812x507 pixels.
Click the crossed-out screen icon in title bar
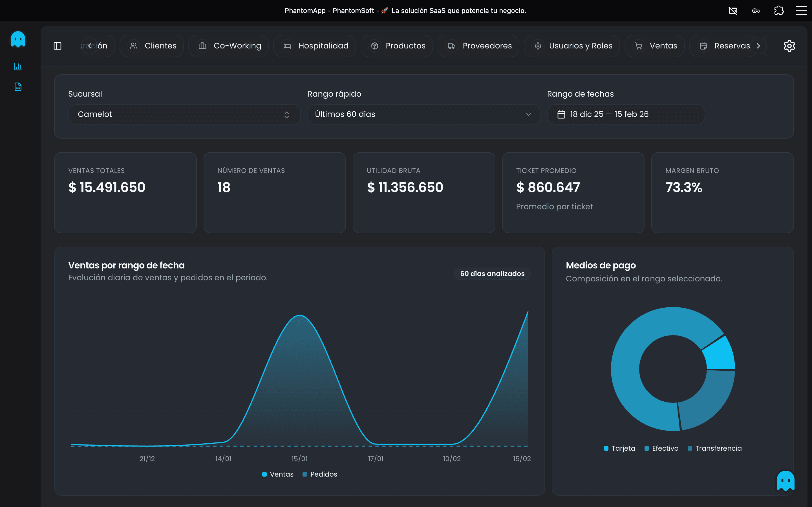(x=733, y=11)
